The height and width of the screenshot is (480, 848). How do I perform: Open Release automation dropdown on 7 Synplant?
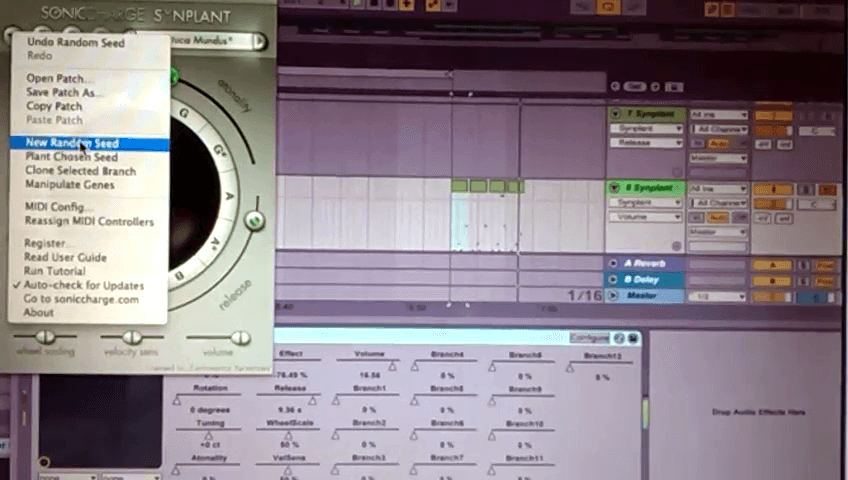(x=646, y=143)
